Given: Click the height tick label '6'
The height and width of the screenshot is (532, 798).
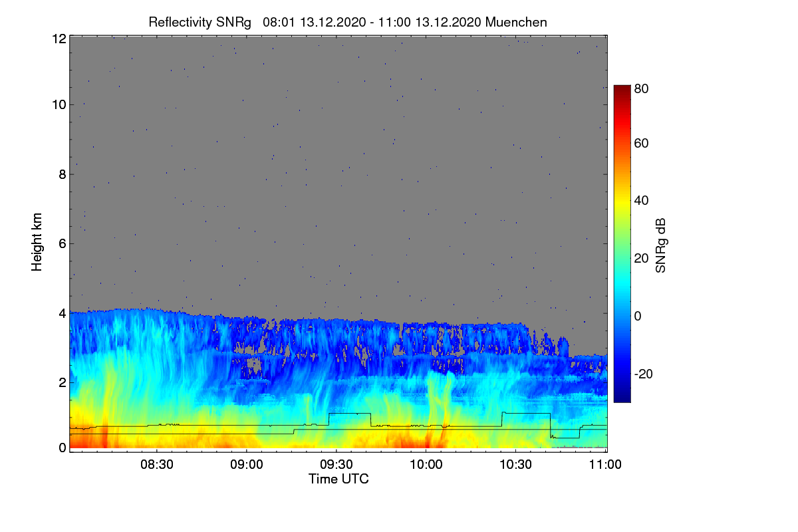Looking at the screenshot, I should coord(63,243).
